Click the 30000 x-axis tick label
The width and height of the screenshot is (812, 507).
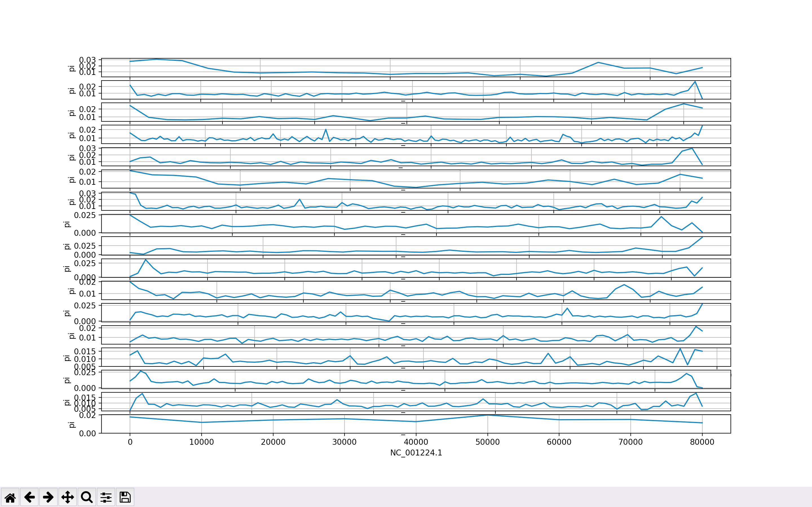coord(344,442)
